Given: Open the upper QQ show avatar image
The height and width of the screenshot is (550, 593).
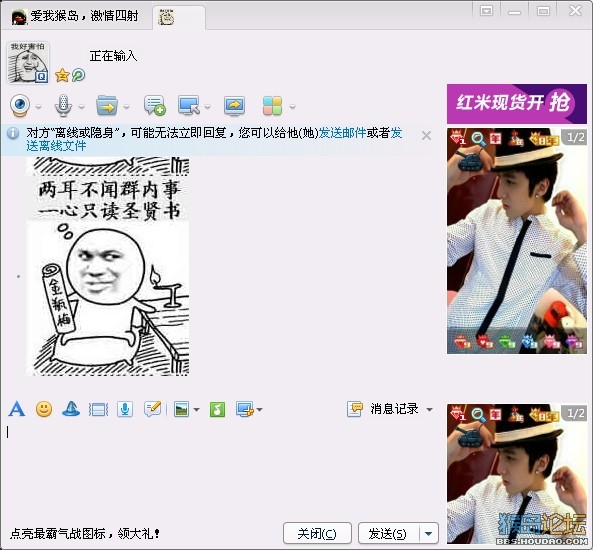Looking at the screenshot, I should 517,241.
